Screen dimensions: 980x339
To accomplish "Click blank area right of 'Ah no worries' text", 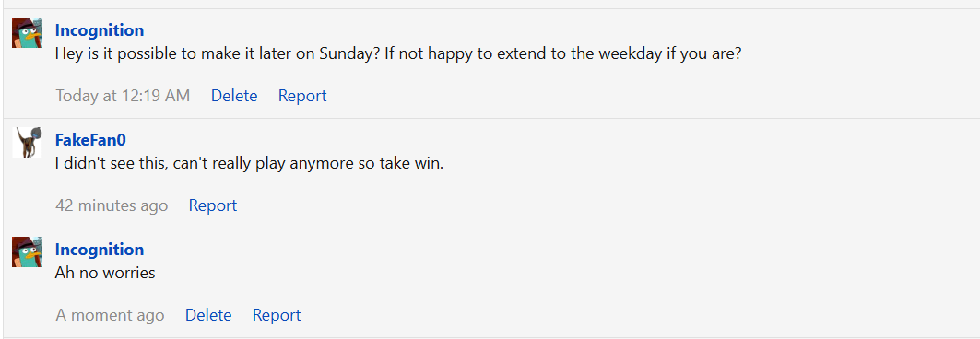I will (x=562, y=273).
